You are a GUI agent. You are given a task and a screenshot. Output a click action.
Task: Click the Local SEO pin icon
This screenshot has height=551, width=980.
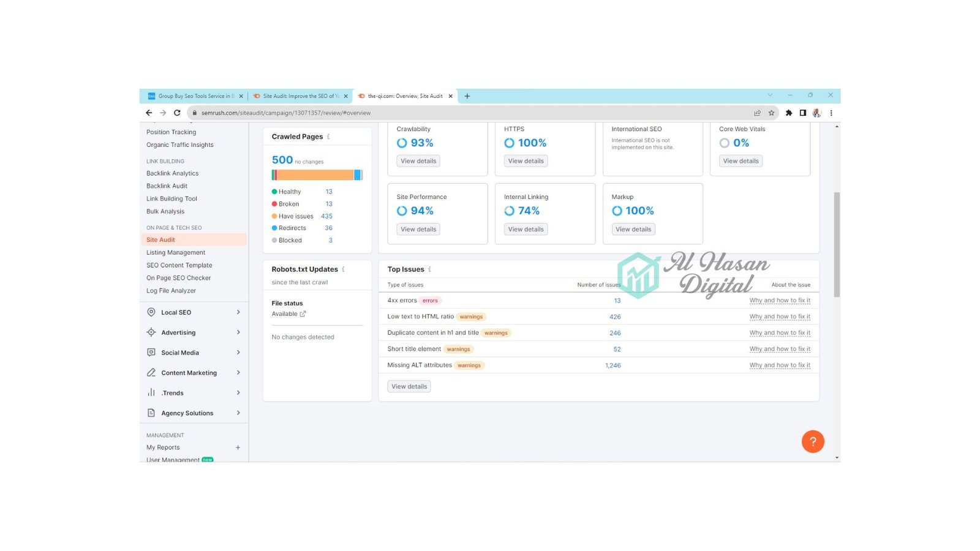[151, 312]
